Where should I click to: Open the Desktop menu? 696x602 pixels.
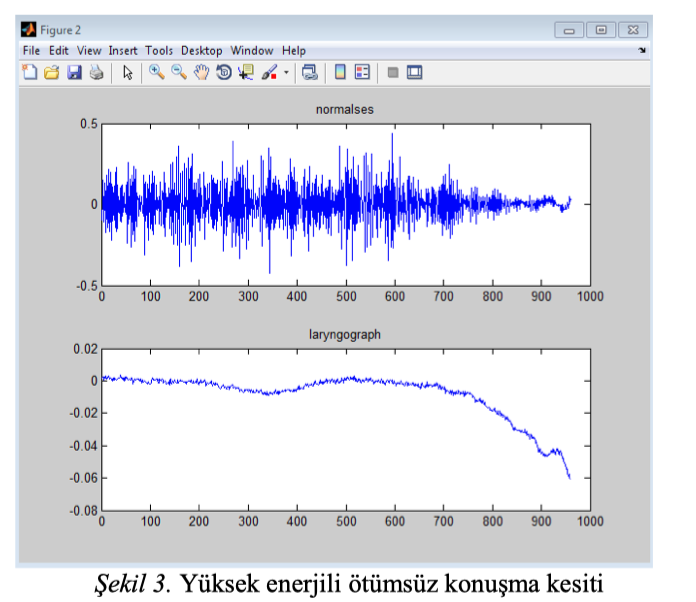pyautogui.click(x=202, y=50)
